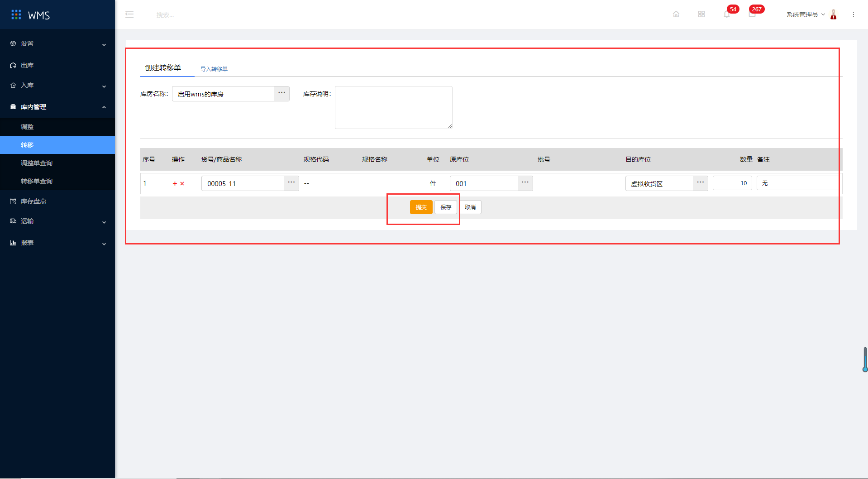This screenshot has width=868, height=479.
Task: Open source location 001 lookup ellipsis
Action: pos(525,183)
